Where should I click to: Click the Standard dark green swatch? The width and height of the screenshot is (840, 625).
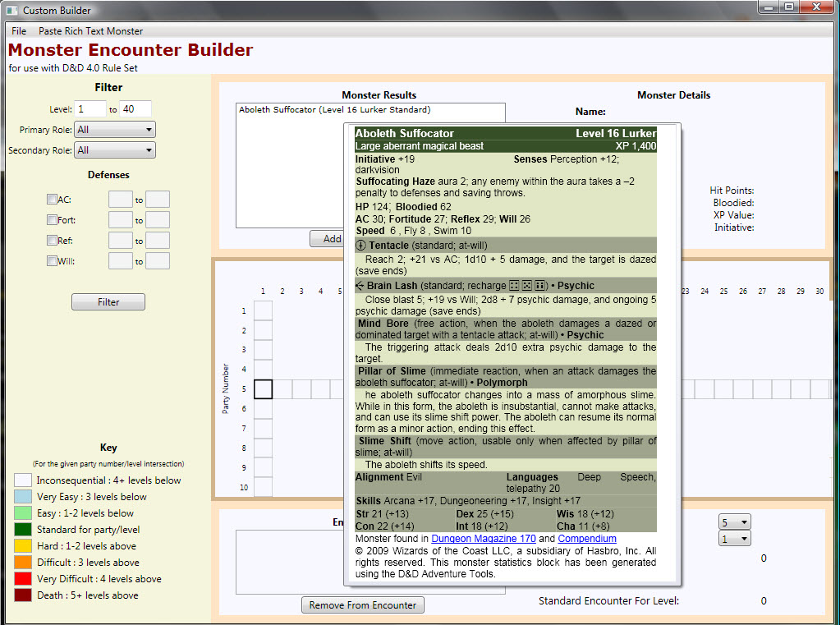(23, 529)
